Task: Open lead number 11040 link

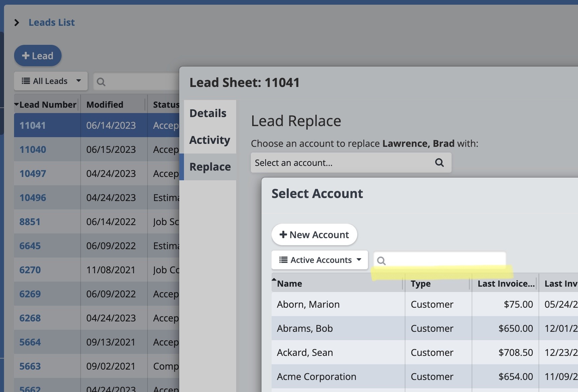Action: point(33,150)
